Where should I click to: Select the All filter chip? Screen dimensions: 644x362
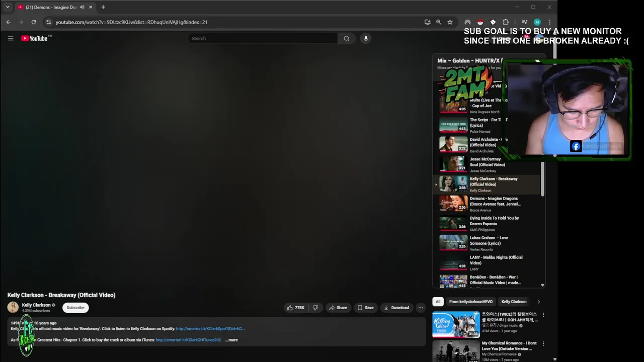(x=438, y=302)
